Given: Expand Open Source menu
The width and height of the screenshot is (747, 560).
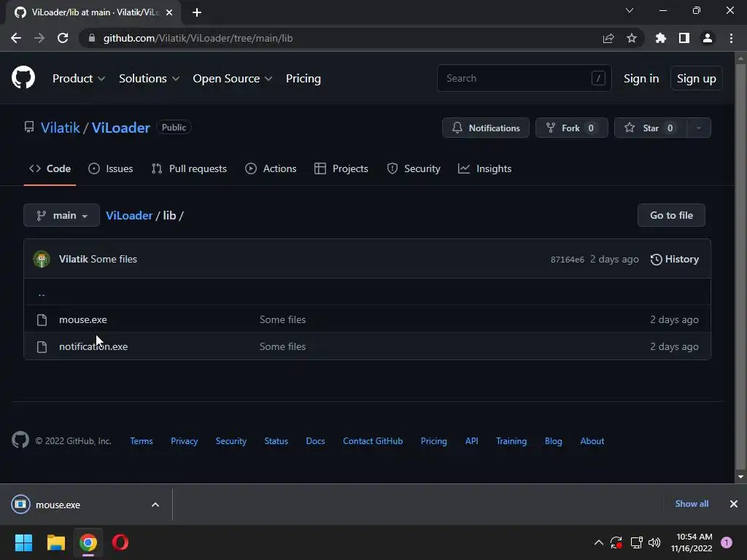Looking at the screenshot, I should tap(233, 79).
